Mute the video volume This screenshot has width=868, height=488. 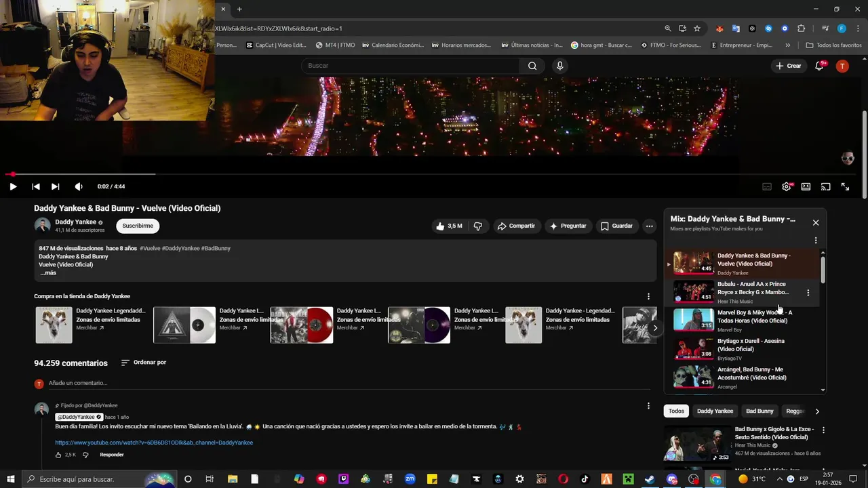point(79,186)
